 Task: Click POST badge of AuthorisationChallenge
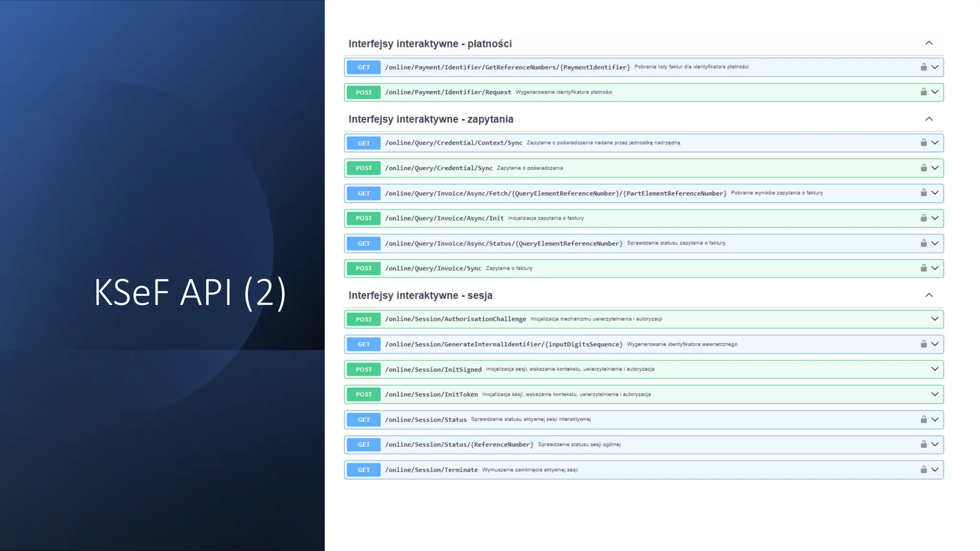[x=364, y=319]
